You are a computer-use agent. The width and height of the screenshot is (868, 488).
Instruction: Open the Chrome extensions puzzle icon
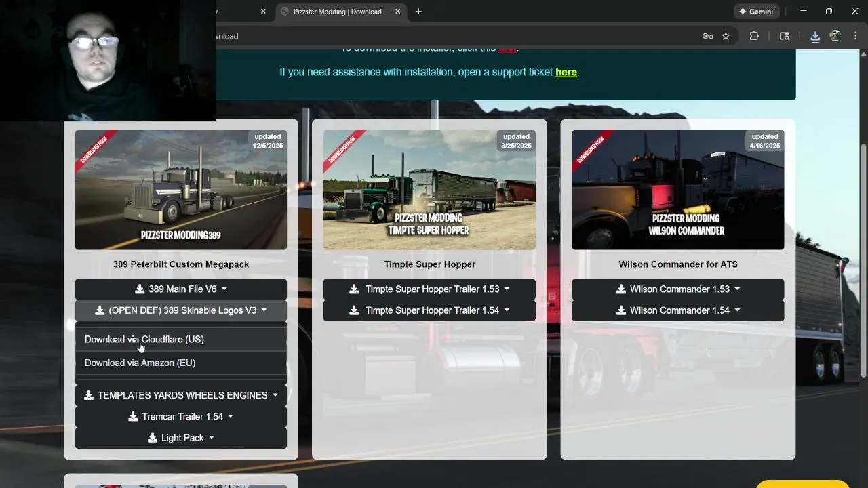(754, 36)
